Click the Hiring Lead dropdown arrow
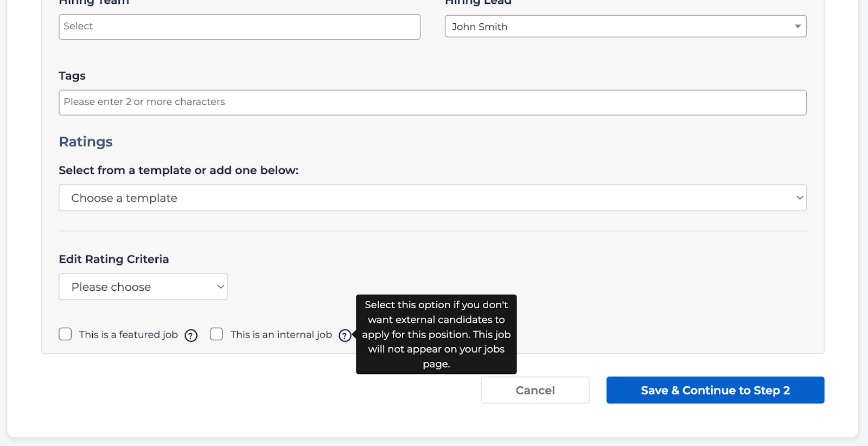 click(797, 27)
